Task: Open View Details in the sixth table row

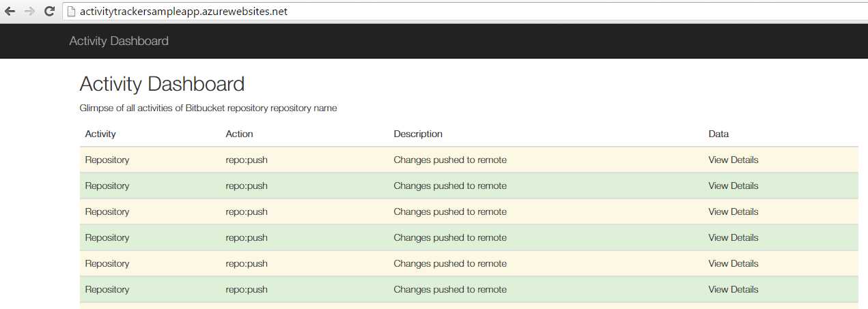Action: (733, 289)
